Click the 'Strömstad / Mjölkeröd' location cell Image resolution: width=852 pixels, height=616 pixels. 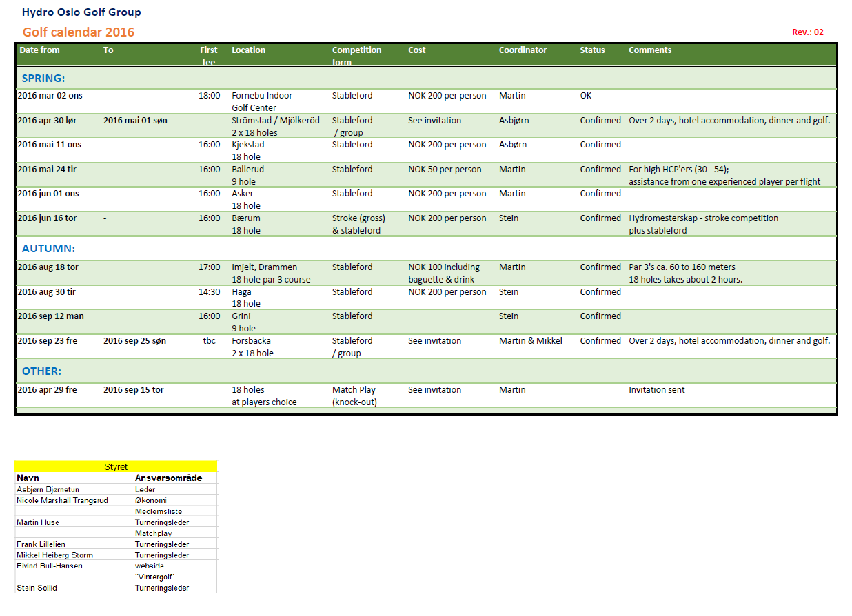(x=276, y=121)
